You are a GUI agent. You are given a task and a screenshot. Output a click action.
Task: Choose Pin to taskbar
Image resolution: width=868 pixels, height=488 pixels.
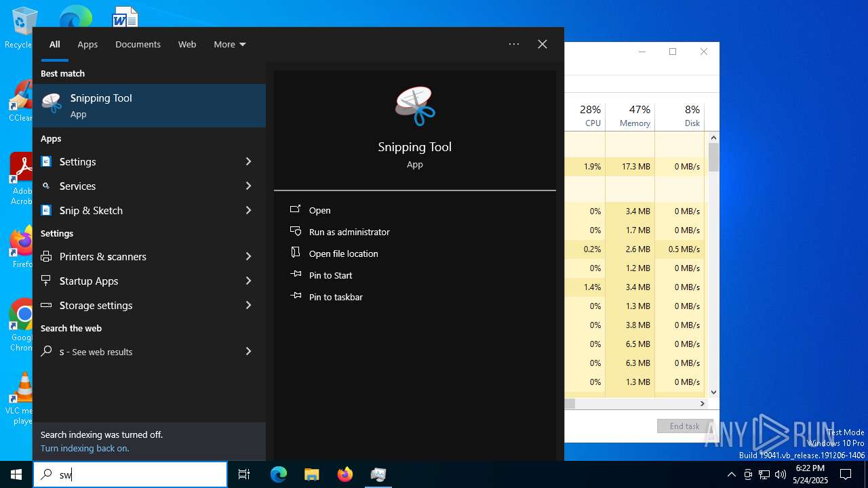pos(336,297)
